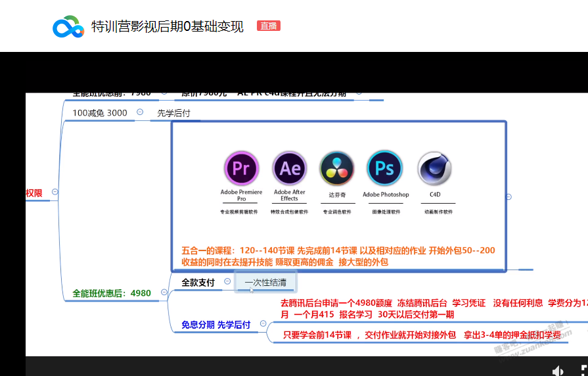The width and height of the screenshot is (588, 376).
Task: Click the Adobe Photoshop icon
Action: coord(385,168)
